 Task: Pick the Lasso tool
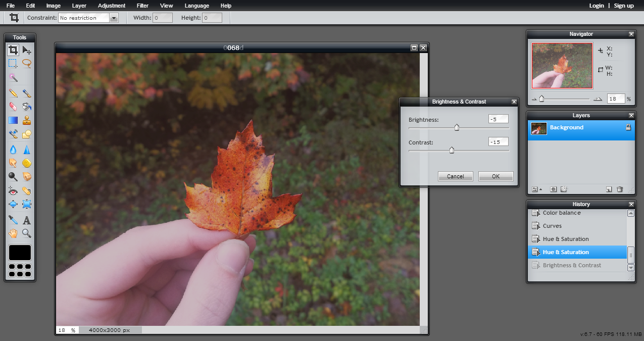pyautogui.click(x=27, y=64)
